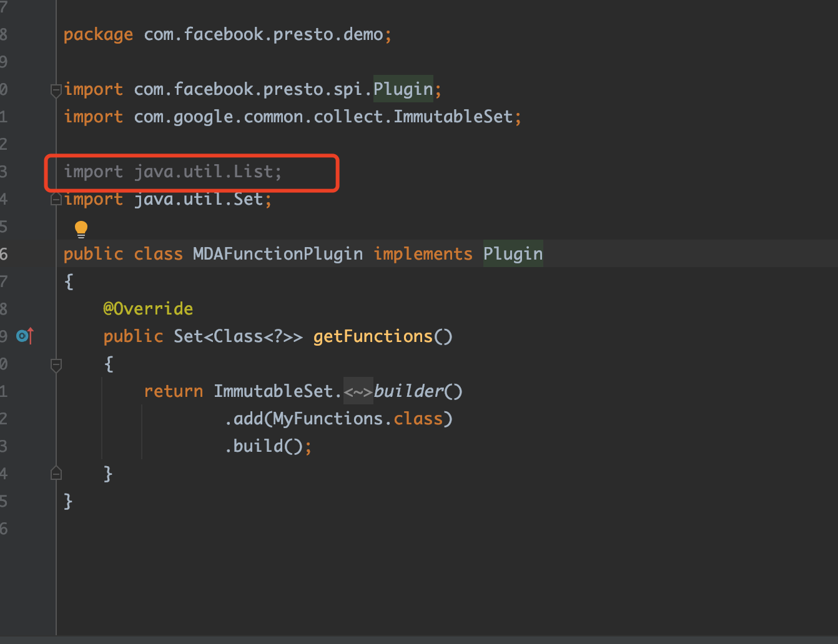Click the implements keyword

pos(423,254)
